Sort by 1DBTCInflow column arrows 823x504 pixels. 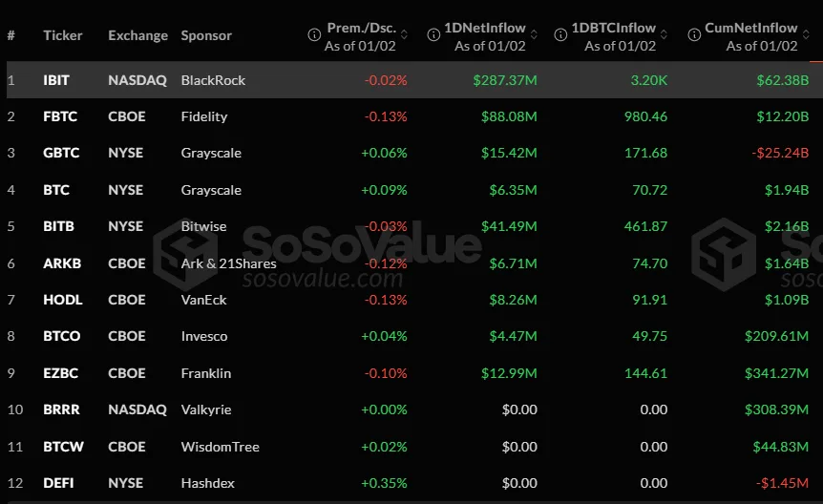tap(664, 34)
